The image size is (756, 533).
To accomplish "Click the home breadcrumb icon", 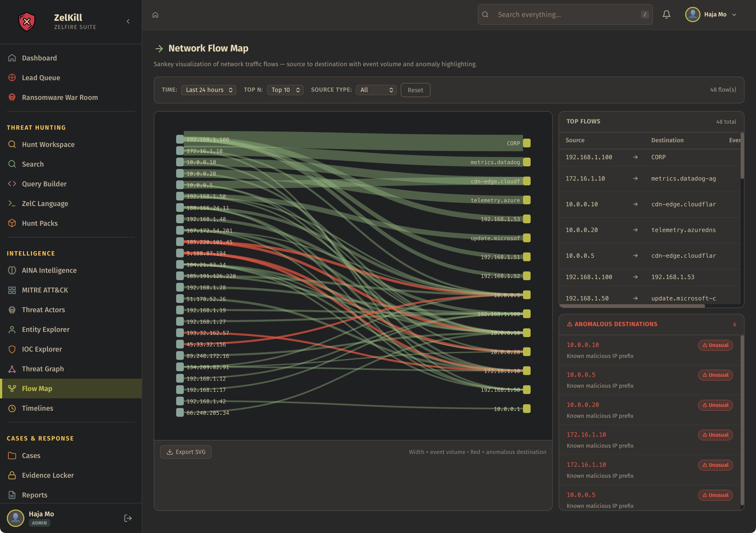I will click(x=155, y=15).
